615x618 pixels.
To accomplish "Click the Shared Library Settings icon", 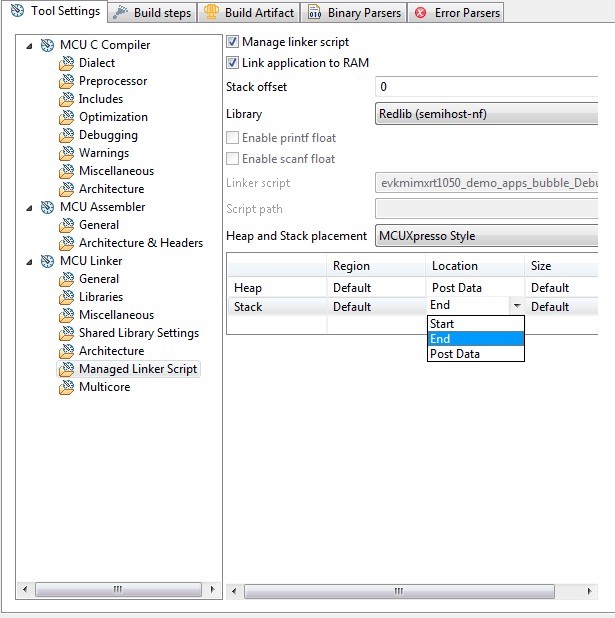I will click(x=66, y=333).
